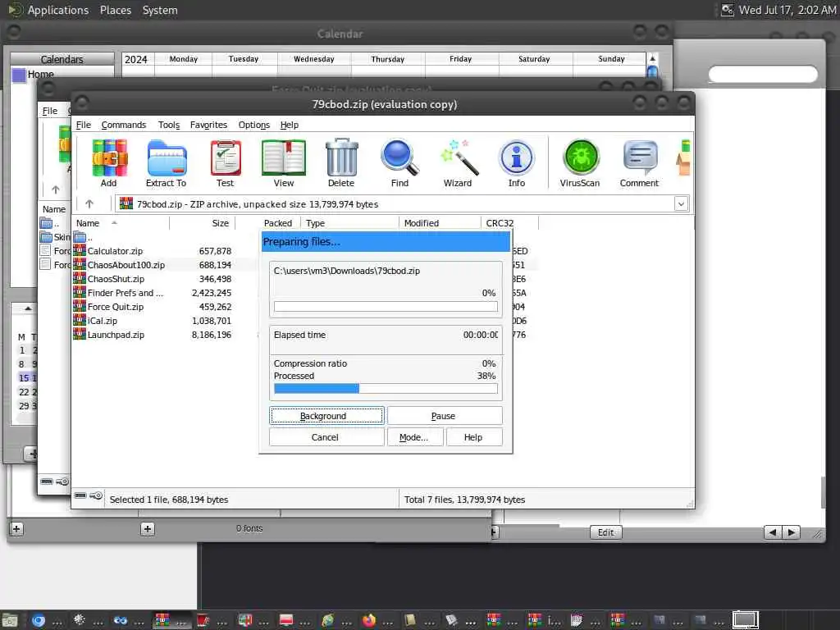
Task: Open the Applications menu in top panel
Action: click(58, 10)
